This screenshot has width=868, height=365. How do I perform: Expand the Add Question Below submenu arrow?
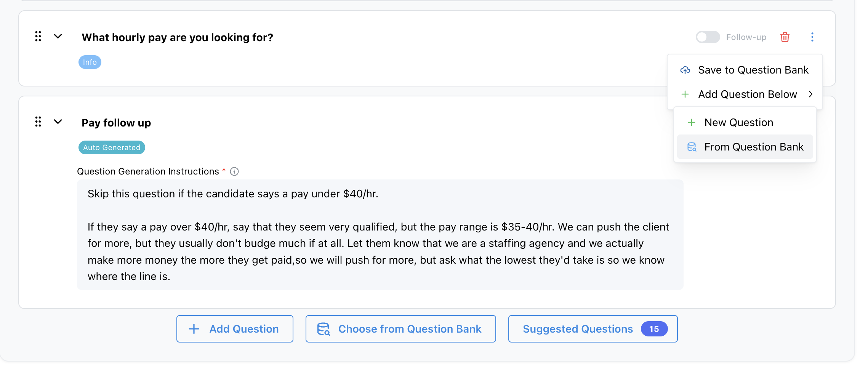click(x=810, y=94)
